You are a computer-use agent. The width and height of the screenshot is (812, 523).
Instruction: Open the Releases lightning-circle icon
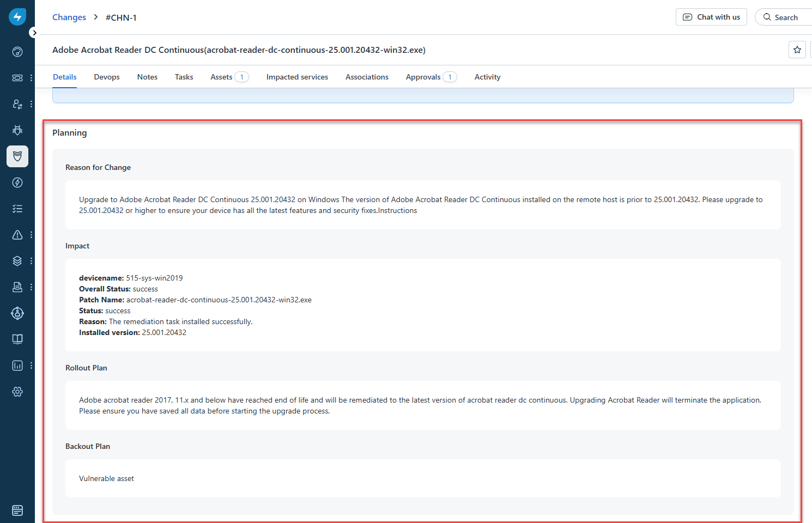[x=17, y=183]
